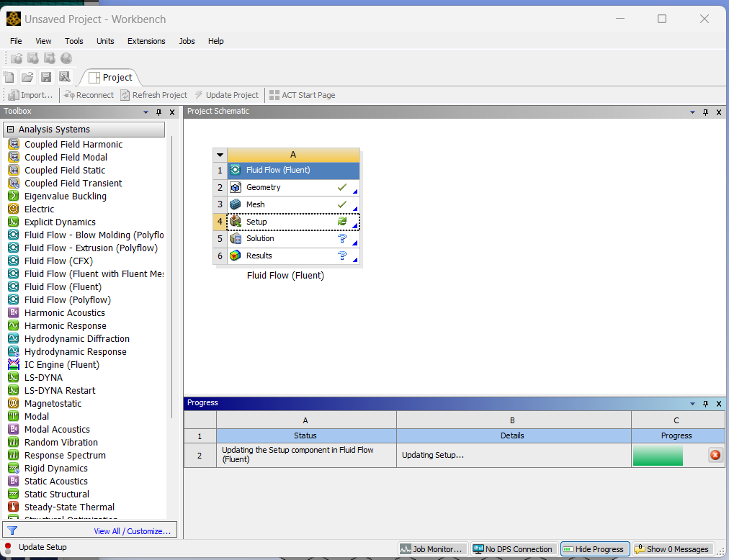The width and height of the screenshot is (729, 560).
Task: Click the filter funnel icon in Toolbox
Action: [12, 530]
